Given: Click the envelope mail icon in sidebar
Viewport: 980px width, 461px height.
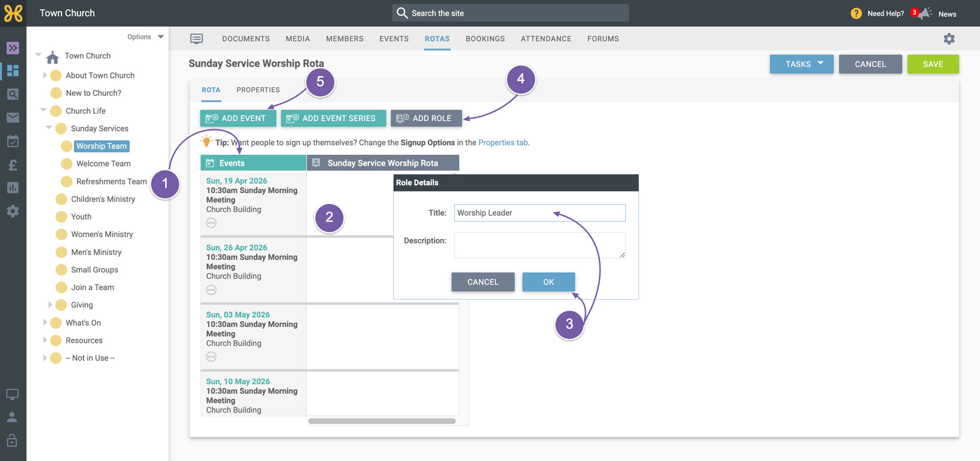Looking at the screenshot, I should point(13,118).
